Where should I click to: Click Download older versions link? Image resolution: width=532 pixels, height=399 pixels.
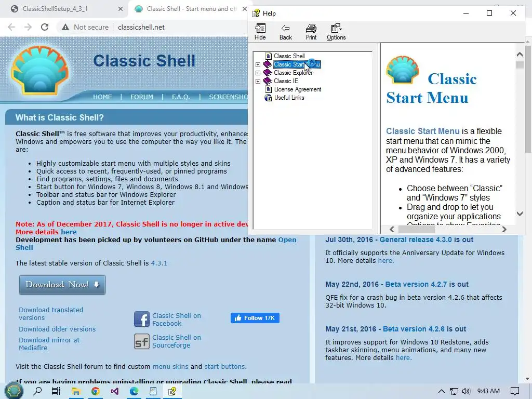57,329
